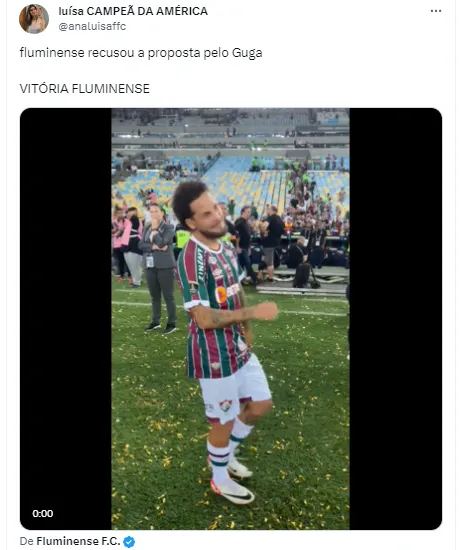Click the VITÓRIA FLUMINENSE text line
Viewport: 462px width, 550px height.
[85, 88]
